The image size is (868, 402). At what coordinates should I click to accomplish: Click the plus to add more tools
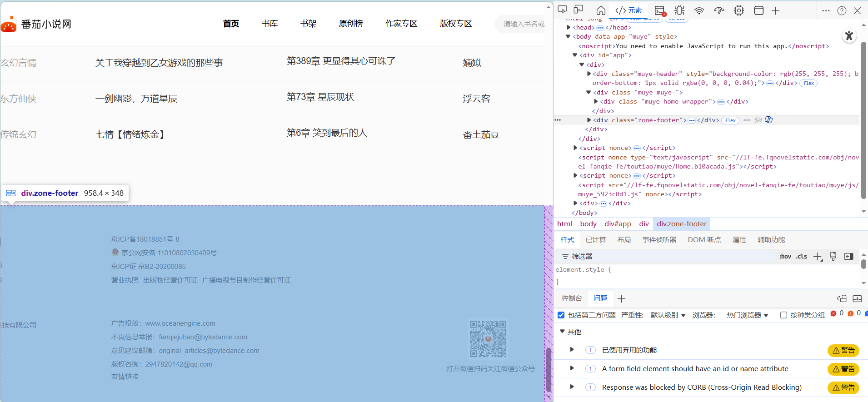pyautogui.click(x=776, y=10)
